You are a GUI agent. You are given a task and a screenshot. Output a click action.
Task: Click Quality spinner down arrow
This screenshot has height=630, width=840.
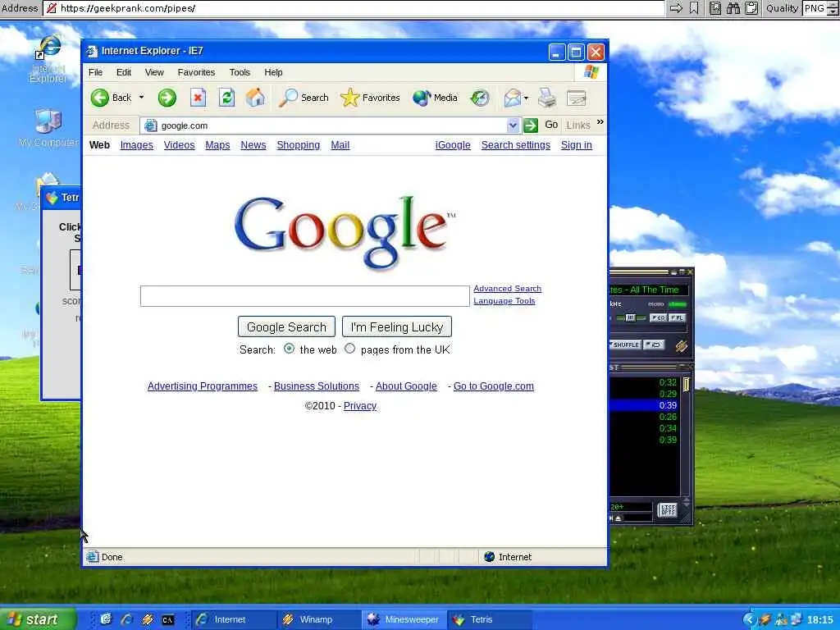click(832, 11)
